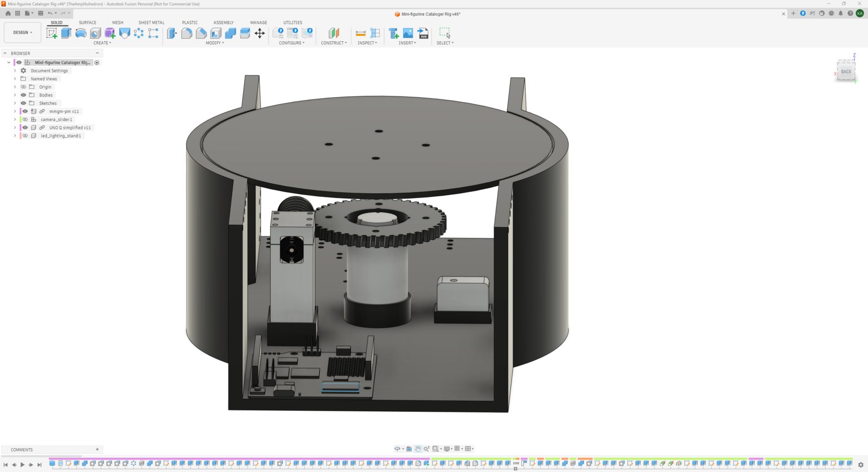This screenshot has height=472, width=868.
Task: Expand the Sketches folder
Action: click(15, 103)
